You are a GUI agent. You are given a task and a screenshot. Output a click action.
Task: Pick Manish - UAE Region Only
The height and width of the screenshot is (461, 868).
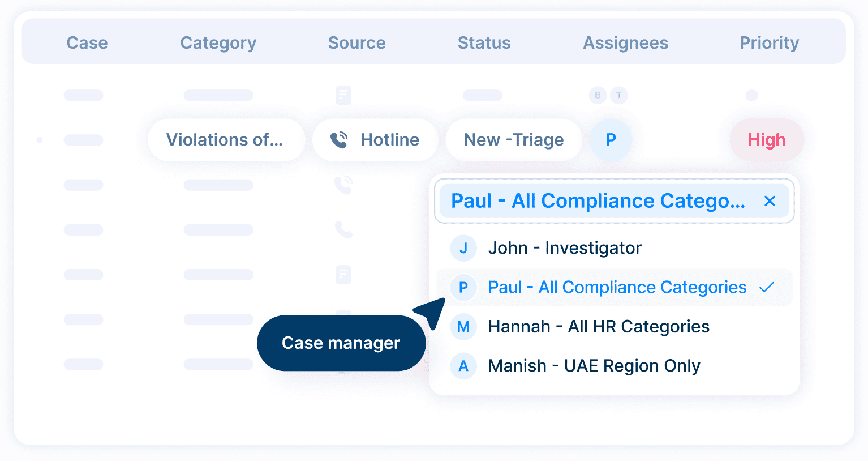(x=594, y=366)
